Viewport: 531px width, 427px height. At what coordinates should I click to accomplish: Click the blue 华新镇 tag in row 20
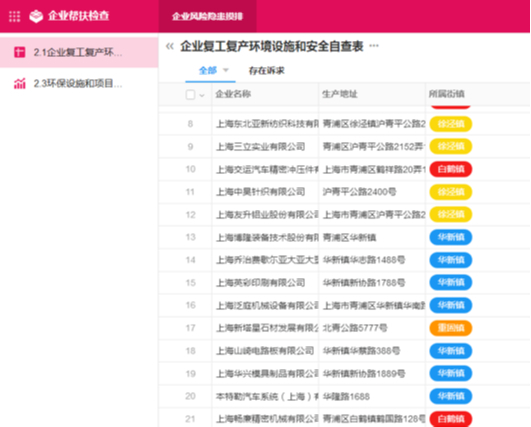451,396
